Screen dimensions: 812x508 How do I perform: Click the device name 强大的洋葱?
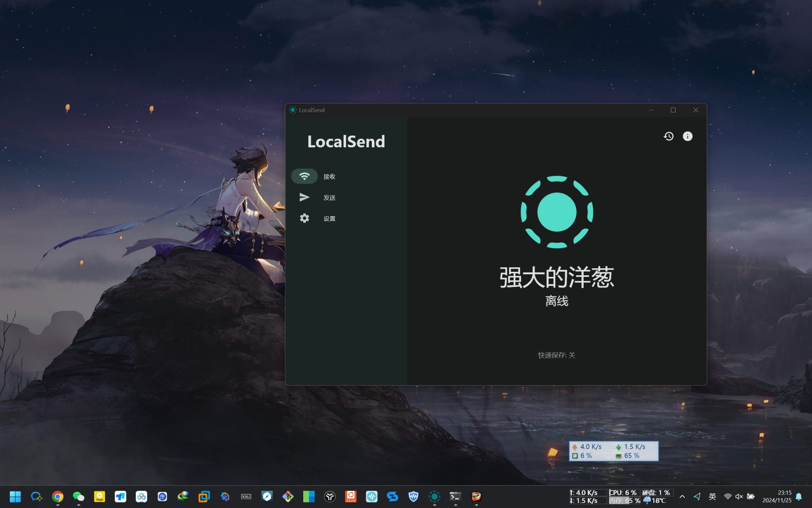click(x=557, y=277)
